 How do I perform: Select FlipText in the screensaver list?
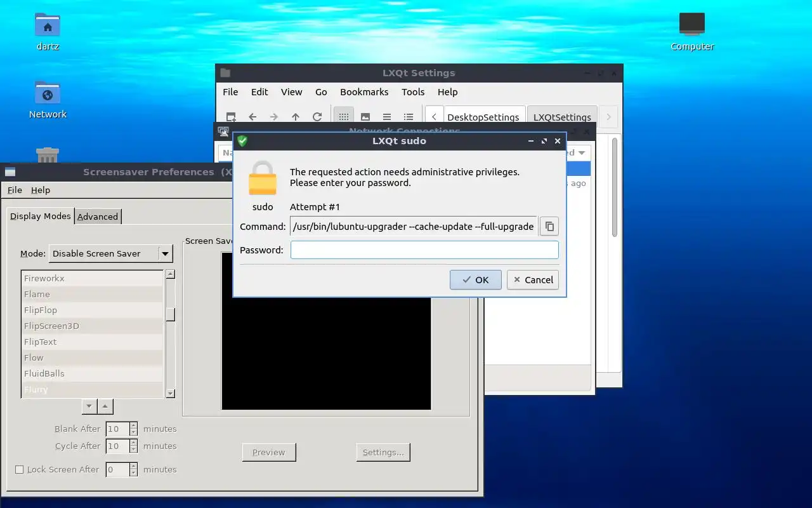pyautogui.click(x=93, y=342)
